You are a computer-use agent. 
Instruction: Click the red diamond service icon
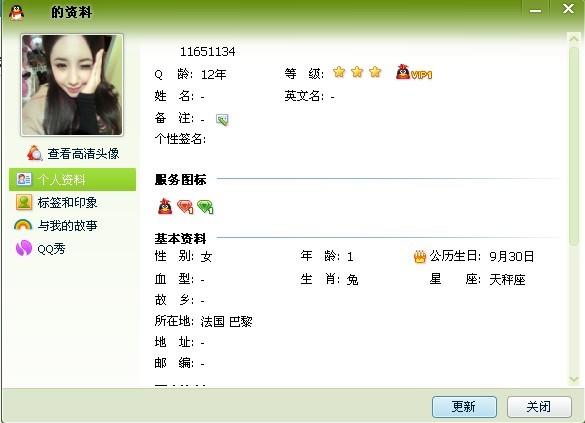click(185, 206)
